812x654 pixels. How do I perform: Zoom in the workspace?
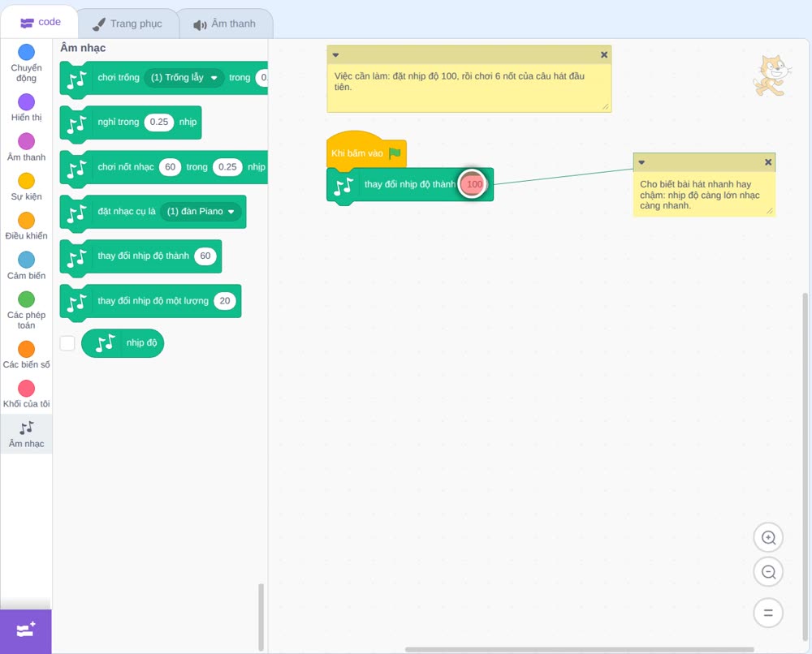click(768, 538)
